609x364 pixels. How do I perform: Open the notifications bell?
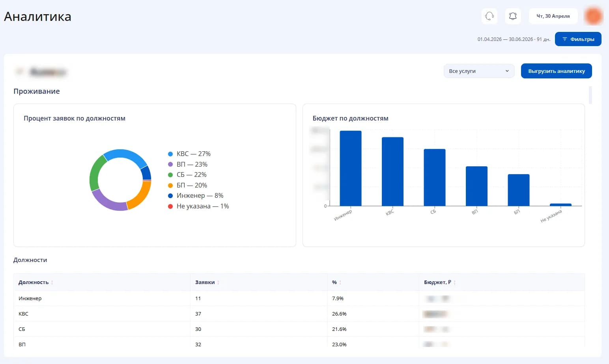pos(513,16)
